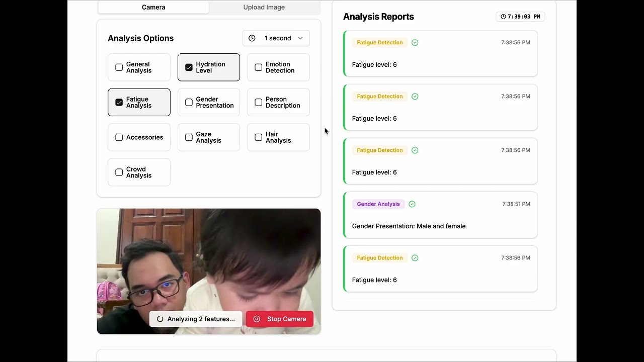Viewport: 644px width, 362px height.
Task: Switch to the Camera tab
Action: point(153,7)
